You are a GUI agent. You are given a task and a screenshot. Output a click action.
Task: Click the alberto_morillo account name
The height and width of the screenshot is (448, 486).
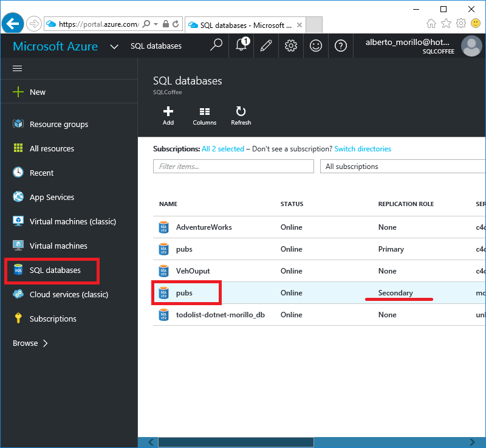point(407,42)
